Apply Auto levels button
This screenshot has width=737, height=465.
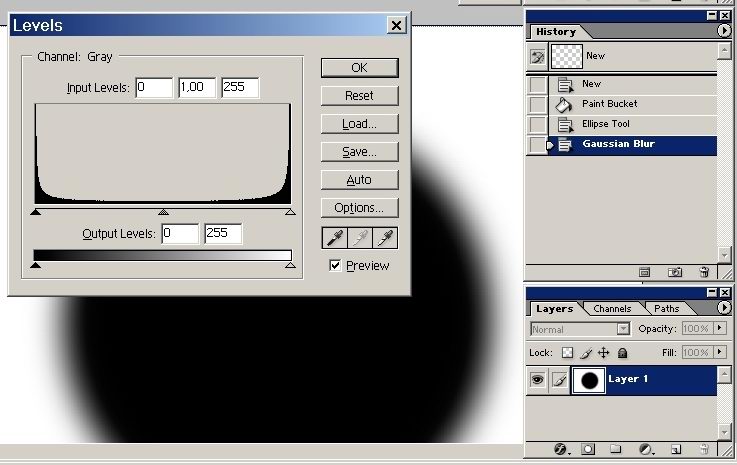pos(360,180)
